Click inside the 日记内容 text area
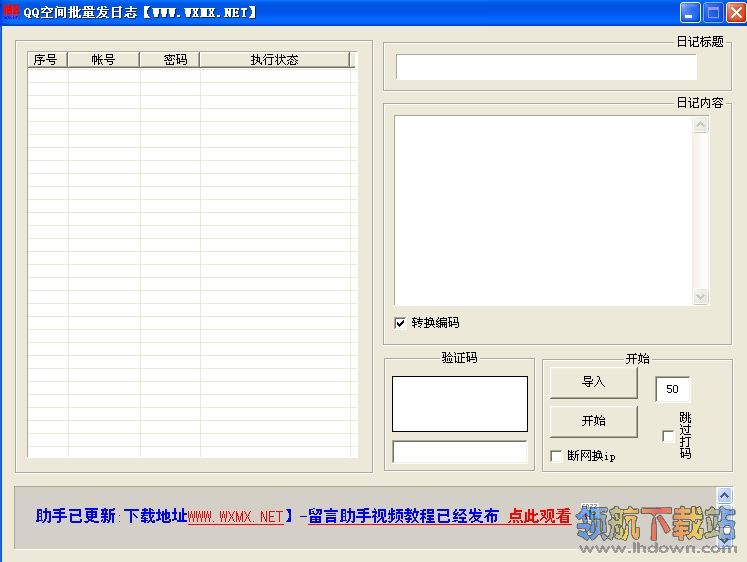 [543, 210]
